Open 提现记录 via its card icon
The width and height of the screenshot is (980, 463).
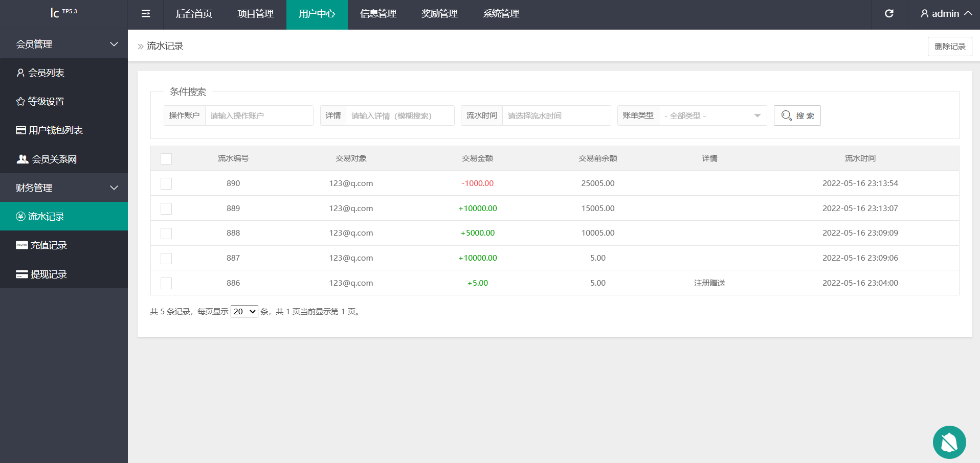(x=22, y=274)
